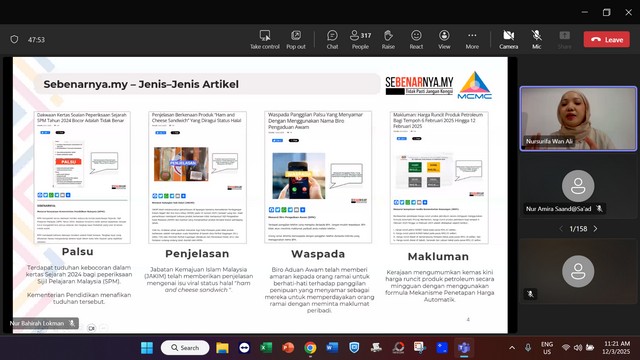Viewport: 640px width, 360px height.
Task: Select Nur Amira Saand@Sa'ad's participant tile
Action: coord(578,188)
